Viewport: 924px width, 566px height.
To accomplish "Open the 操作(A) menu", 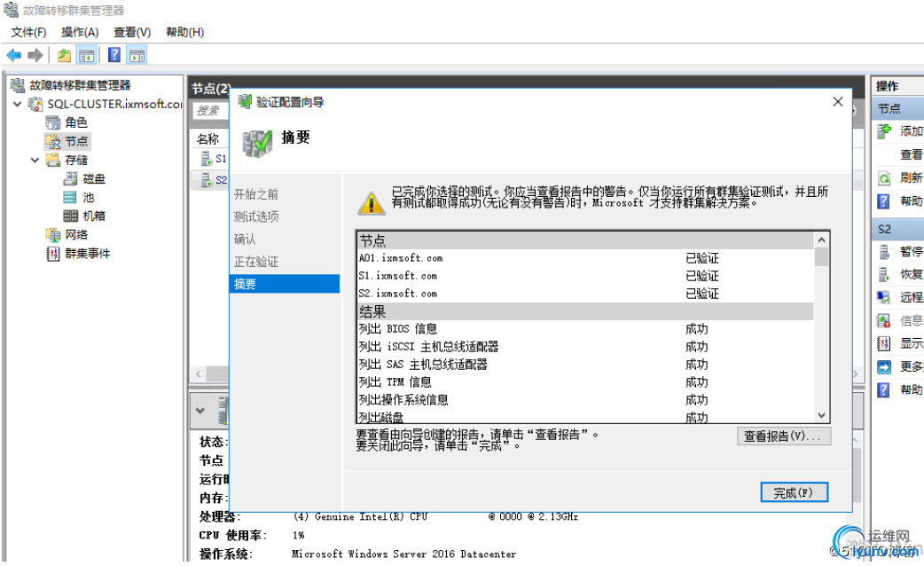I will coord(80,32).
